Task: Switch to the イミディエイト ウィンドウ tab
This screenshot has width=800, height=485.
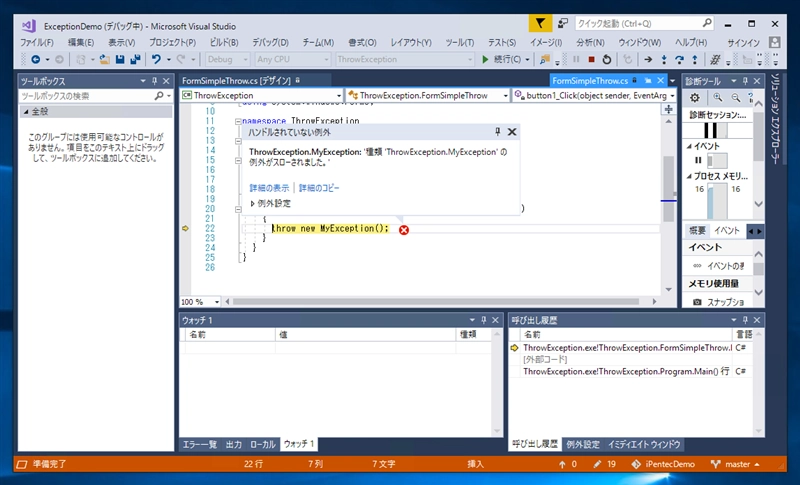Action: [x=644, y=445]
